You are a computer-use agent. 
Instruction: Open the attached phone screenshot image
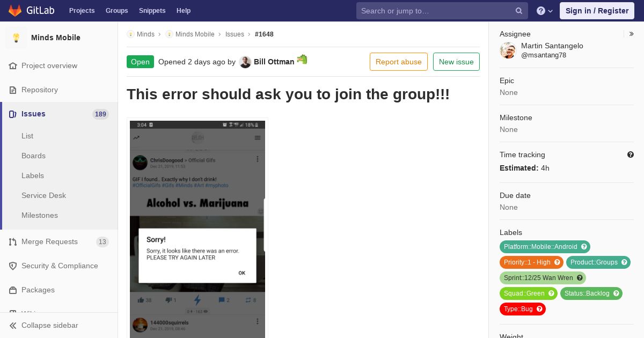(x=197, y=229)
